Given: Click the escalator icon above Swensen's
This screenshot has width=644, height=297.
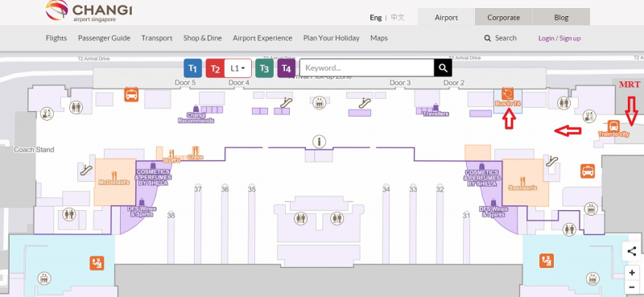Looking at the screenshot, I should pos(551,161).
